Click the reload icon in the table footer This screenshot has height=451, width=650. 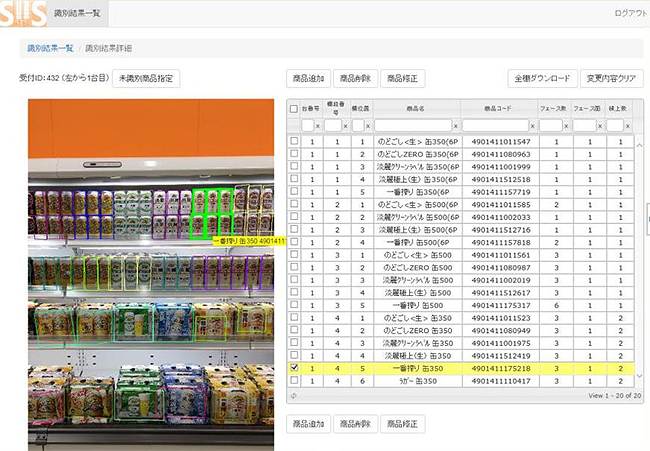coord(293,396)
